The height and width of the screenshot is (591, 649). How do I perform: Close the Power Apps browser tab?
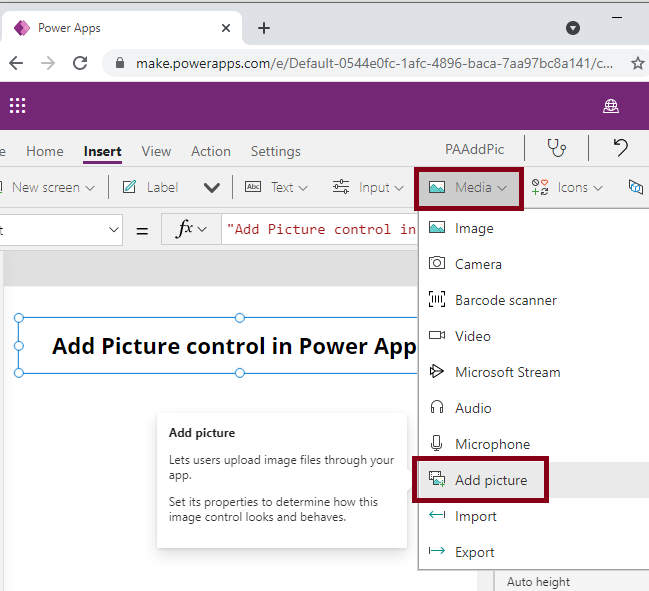226,28
